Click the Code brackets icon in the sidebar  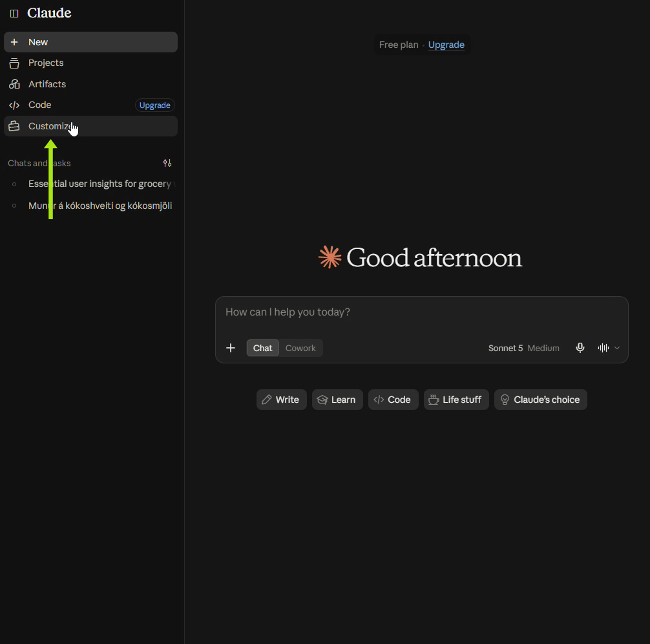tap(14, 105)
